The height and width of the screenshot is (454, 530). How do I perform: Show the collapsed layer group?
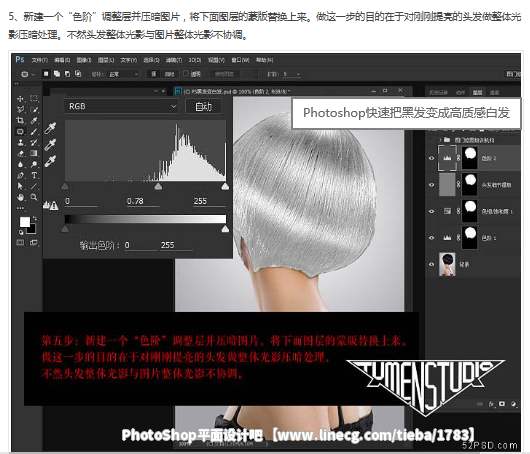tap(431, 140)
